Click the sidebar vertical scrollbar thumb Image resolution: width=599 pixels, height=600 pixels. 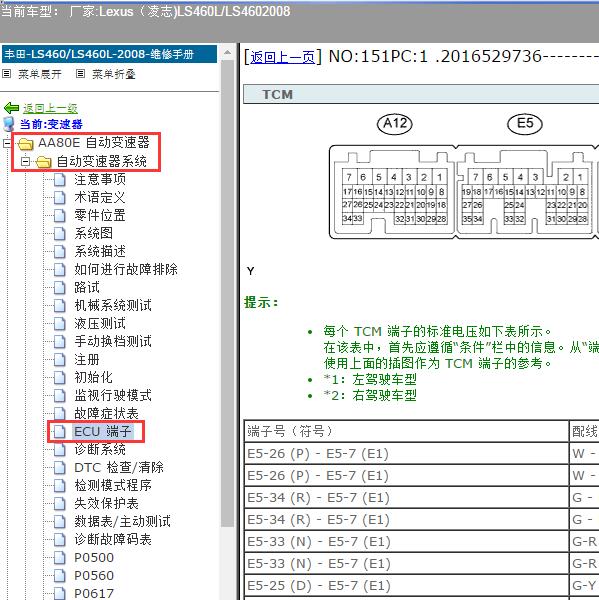tap(227, 293)
